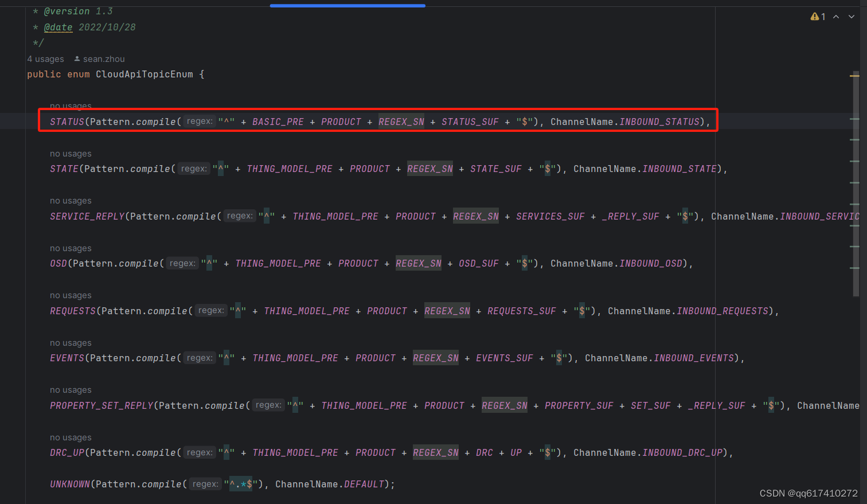Image resolution: width=867 pixels, height=504 pixels.
Task: Click ChannelName.DEFAULT in UNKNOWN line
Action: pos(330,485)
